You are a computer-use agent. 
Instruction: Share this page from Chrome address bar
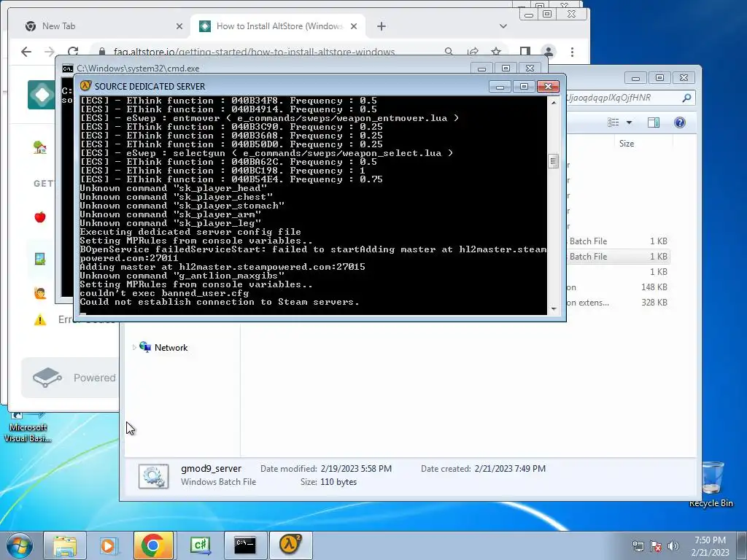coord(473,52)
